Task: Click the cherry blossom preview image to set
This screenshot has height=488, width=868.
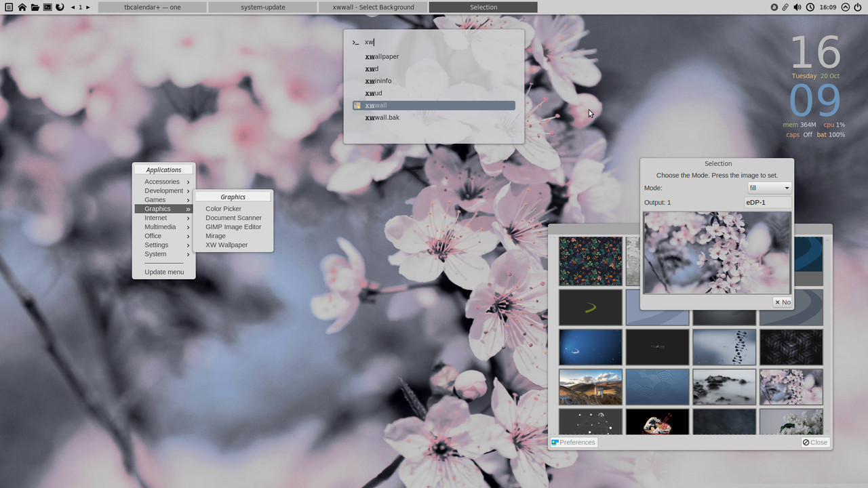Action: [x=717, y=253]
